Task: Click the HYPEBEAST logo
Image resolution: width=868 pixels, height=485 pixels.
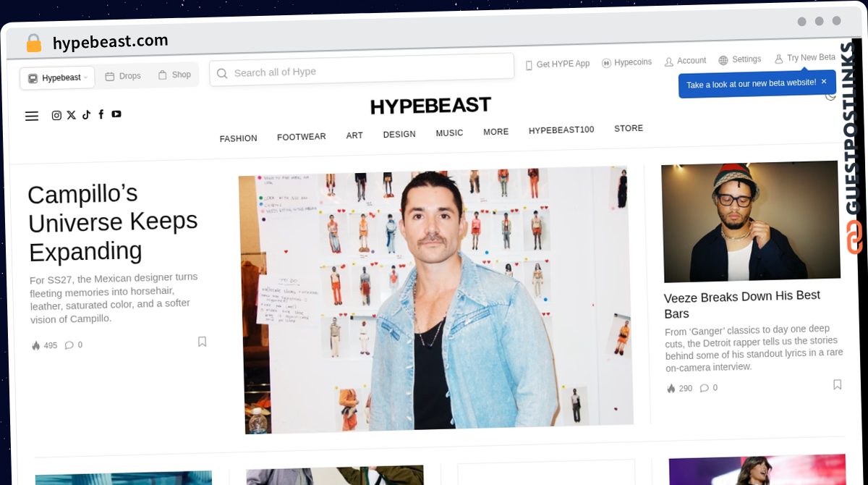Action: pyautogui.click(x=431, y=106)
